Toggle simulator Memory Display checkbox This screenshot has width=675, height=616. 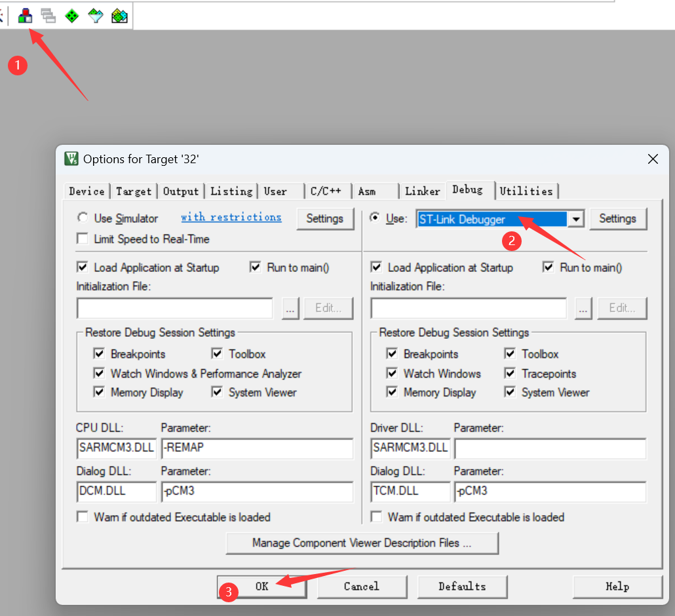click(x=99, y=392)
